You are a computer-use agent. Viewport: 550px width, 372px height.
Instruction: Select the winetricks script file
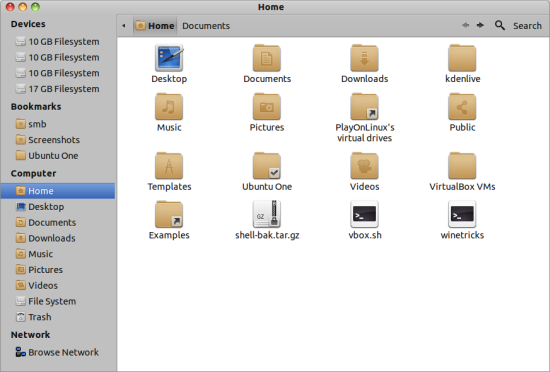[x=462, y=214]
